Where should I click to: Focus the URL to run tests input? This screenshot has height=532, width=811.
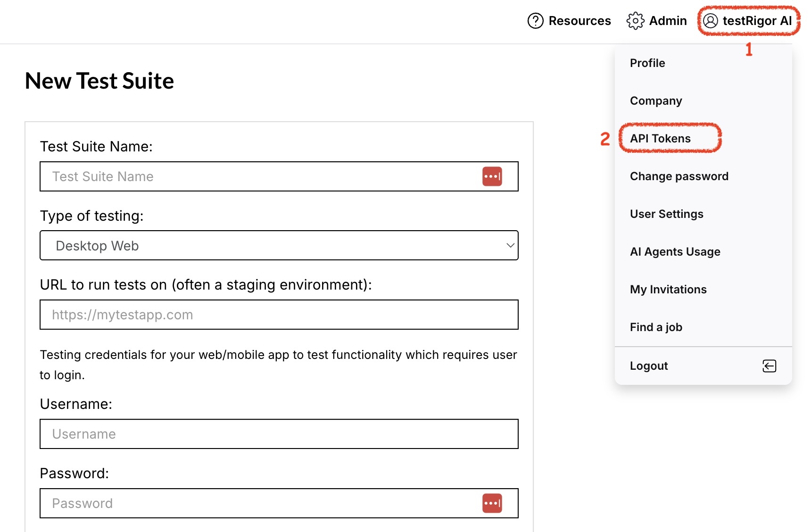(279, 315)
